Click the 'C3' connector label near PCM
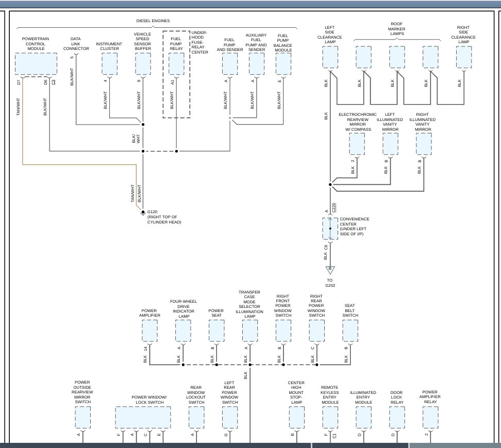 [54, 82]
